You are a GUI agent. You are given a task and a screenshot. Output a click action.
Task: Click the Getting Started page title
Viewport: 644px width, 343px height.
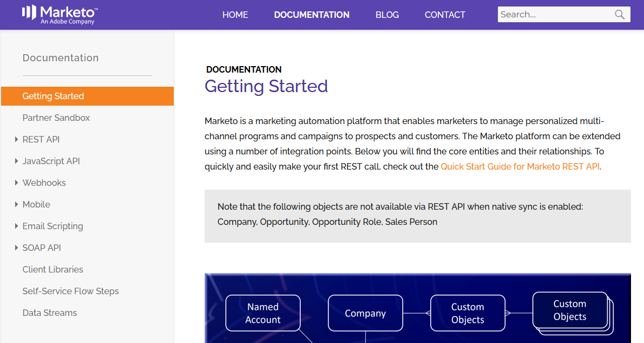(266, 86)
